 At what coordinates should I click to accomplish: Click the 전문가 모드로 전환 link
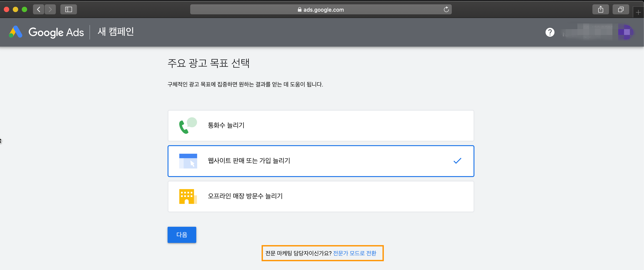354,253
